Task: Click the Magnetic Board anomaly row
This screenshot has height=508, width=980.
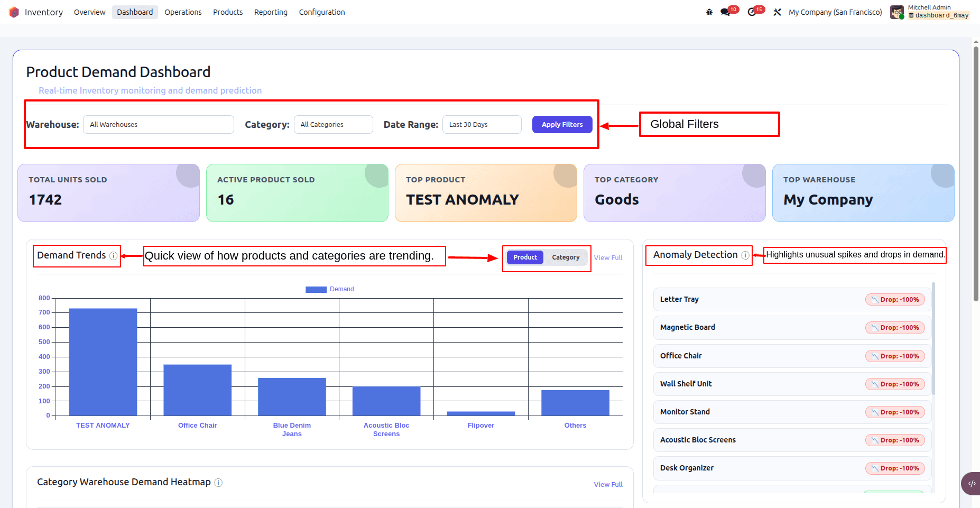Action: [x=792, y=328]
